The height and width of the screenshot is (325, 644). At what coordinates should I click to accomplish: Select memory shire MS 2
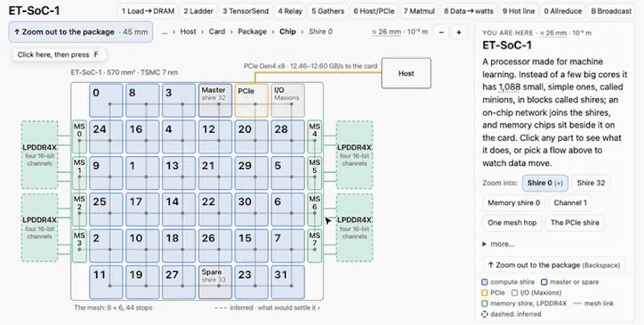pyautogui.click(x=79, y=209)
